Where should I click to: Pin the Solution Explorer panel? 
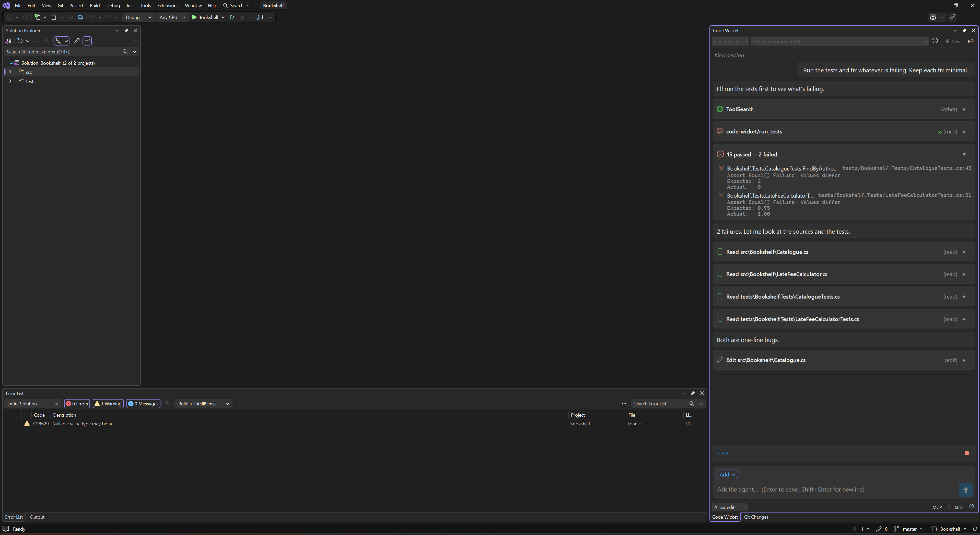click(126, 30)
